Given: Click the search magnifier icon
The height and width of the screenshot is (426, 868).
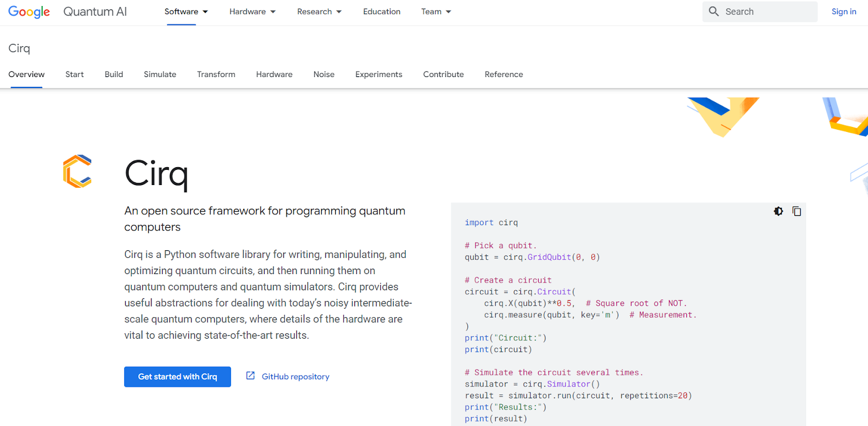Looking at the screenshot, I should pos(714,11).
